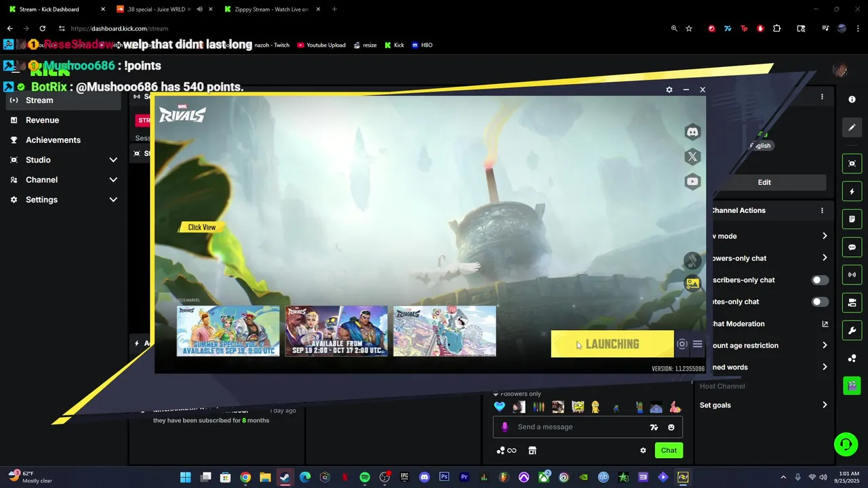The height and width of the screenshot is (488, 868).
Task: Expand the Settings sidebar section
Action: tap(64, 200)
